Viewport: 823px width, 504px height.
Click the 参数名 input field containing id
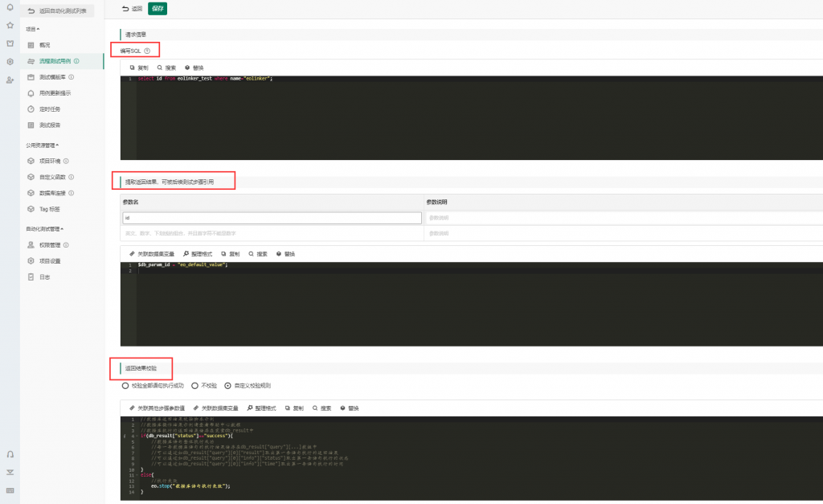(x=272, y=218)
